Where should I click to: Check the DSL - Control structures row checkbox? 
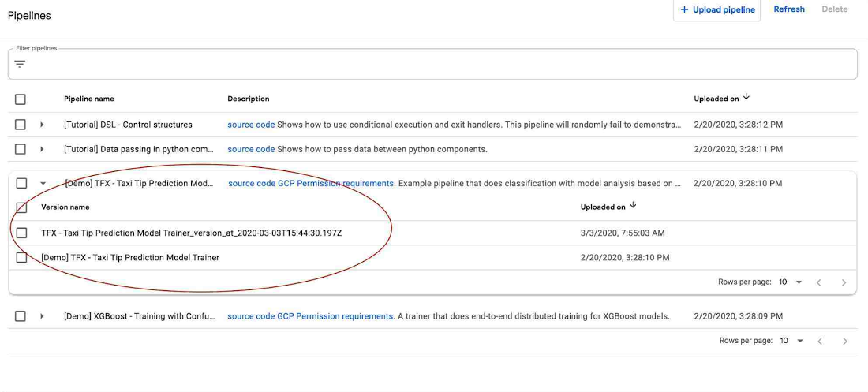(x=21, y=125)
